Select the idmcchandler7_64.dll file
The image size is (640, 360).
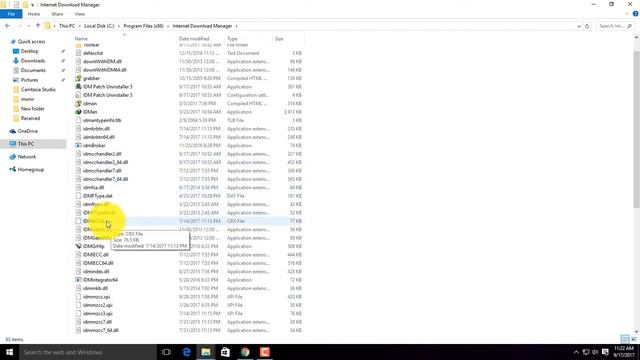click(x=105, y=179)
